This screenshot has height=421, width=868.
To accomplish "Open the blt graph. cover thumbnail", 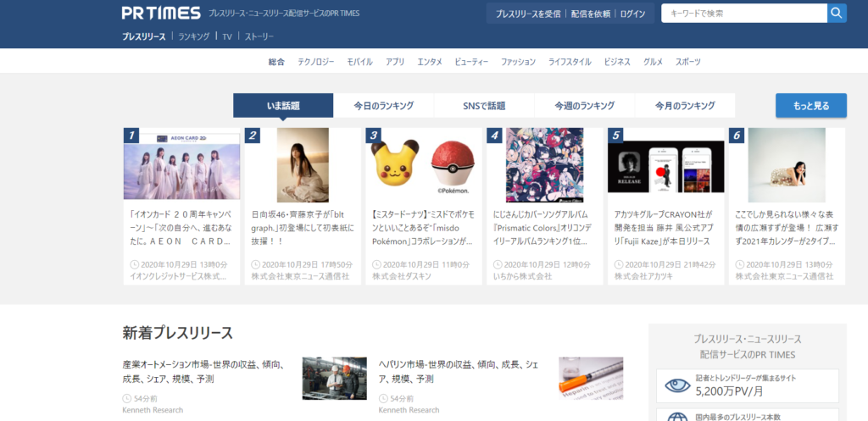I will 303,165.
